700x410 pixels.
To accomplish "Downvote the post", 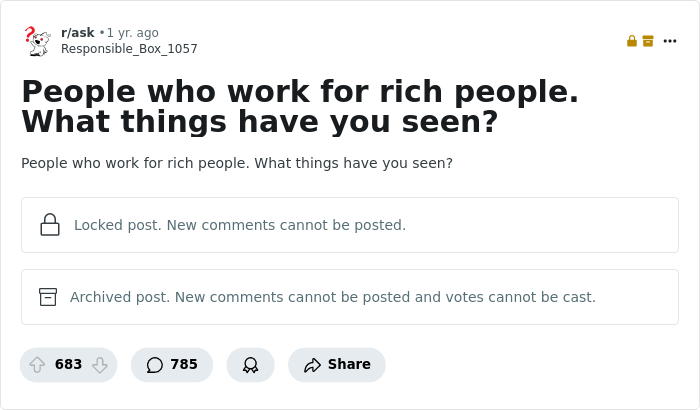I will (x=99, y=365).
